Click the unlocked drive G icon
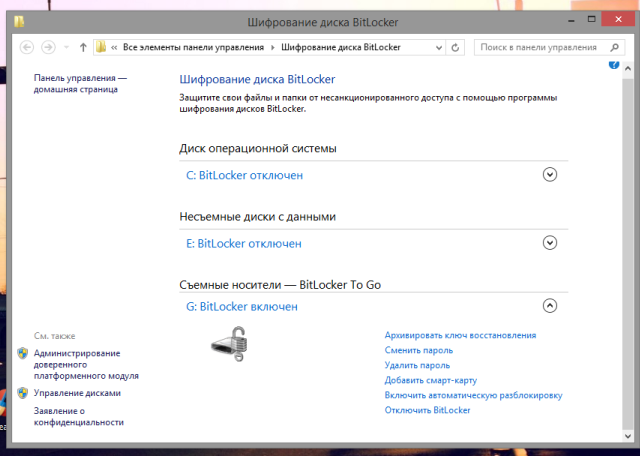 [229, 344]
